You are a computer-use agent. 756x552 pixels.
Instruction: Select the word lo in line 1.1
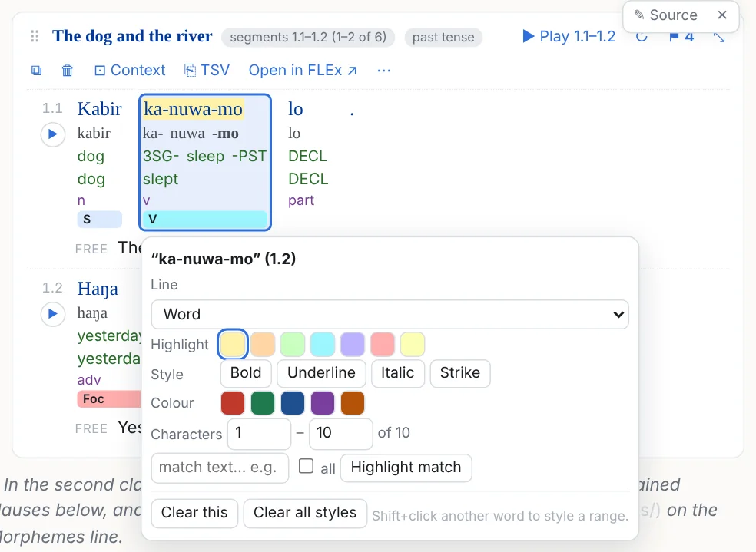[296, 109]
